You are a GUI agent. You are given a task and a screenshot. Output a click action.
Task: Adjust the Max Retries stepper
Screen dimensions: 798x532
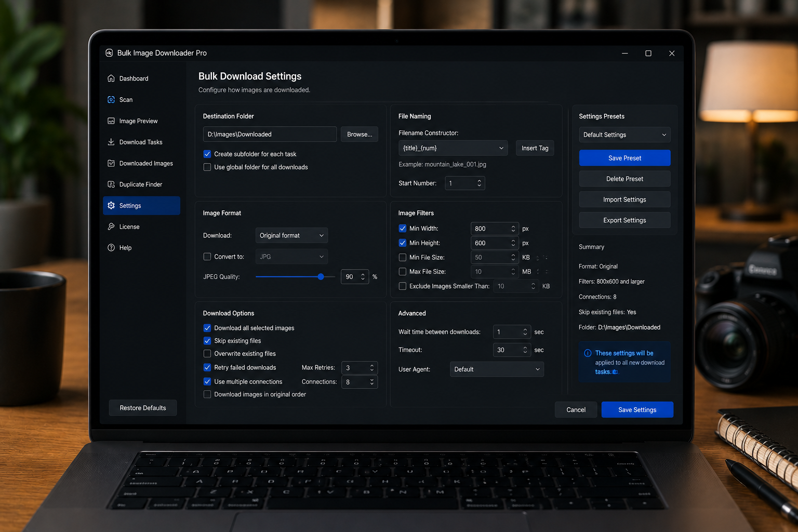tap(372, 368)
